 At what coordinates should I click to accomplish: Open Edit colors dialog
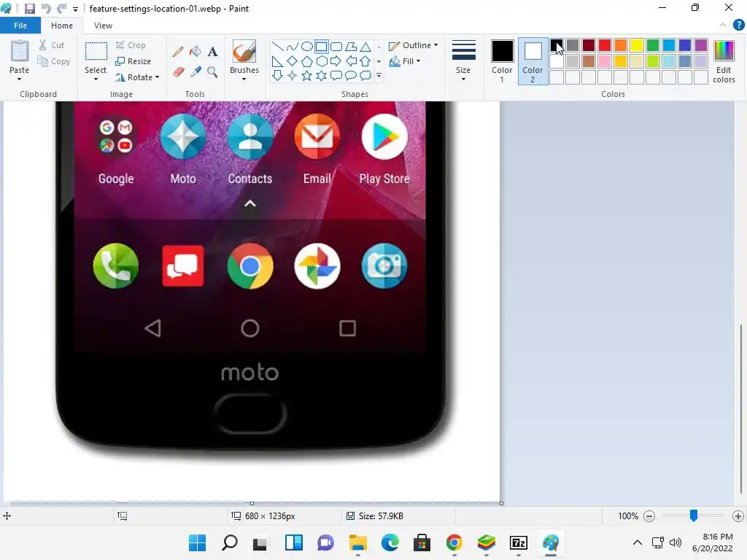[x=724, y=62]
